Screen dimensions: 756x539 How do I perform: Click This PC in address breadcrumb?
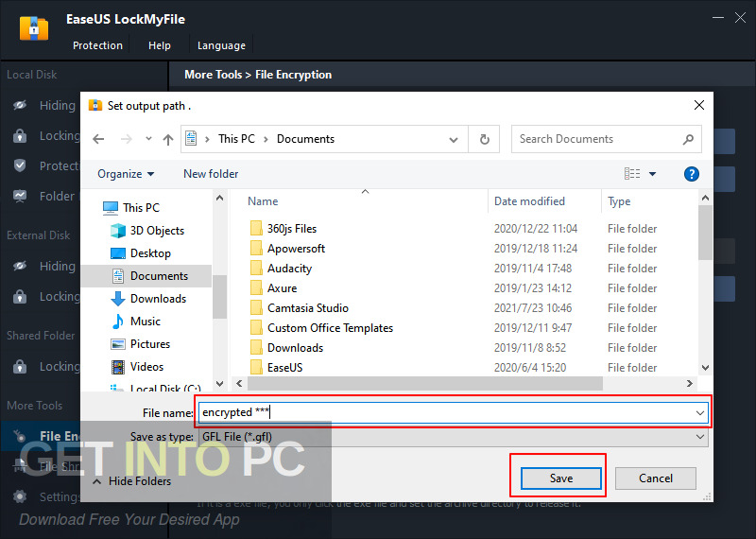coord(236,139)
